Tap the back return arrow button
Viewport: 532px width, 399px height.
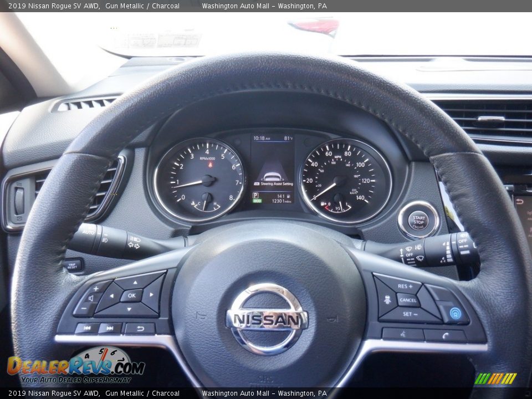click(x=140, y=329)
